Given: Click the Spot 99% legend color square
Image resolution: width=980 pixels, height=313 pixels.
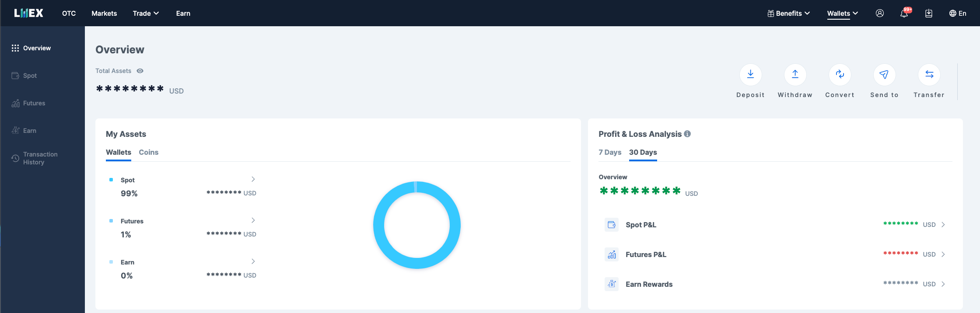Looking at the screenshot, I should tap(111, 180).
